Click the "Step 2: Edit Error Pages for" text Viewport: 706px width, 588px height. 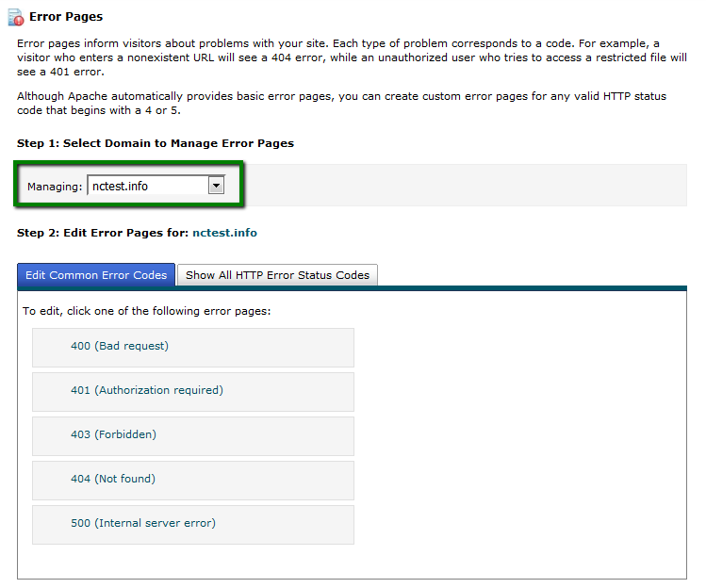pos(103,233)
